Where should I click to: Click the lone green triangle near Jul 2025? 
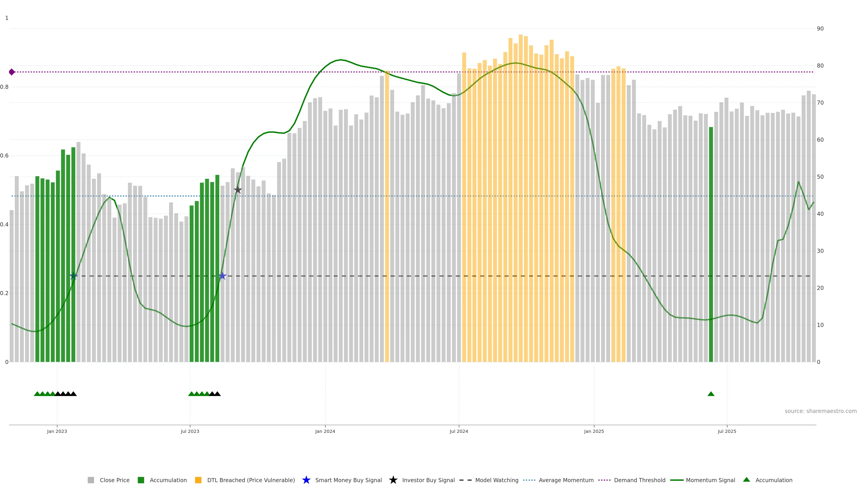click(x=711, y=394)
